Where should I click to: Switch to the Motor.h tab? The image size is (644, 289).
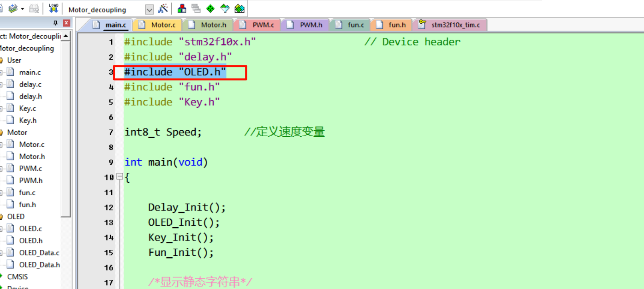pos(207,25)
